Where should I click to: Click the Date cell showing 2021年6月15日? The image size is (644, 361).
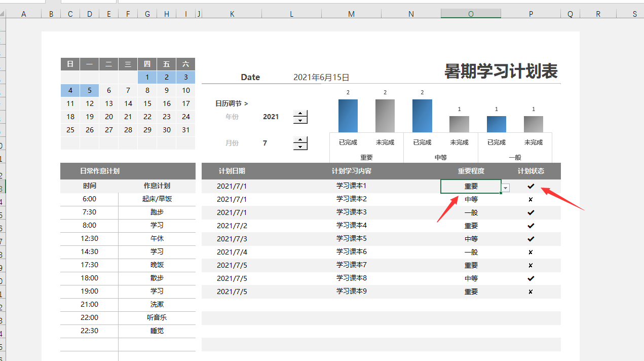pyautogui.click(x=321, y=78)
